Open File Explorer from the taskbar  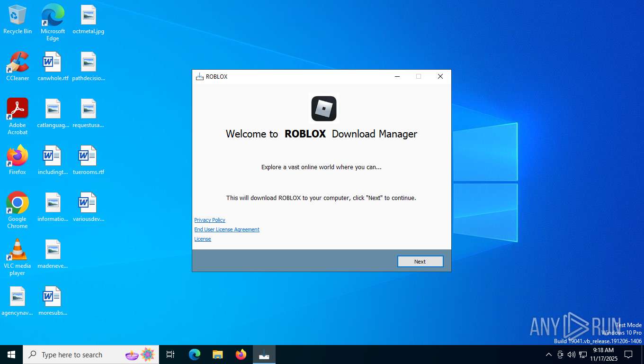click(x=218, y=355)
